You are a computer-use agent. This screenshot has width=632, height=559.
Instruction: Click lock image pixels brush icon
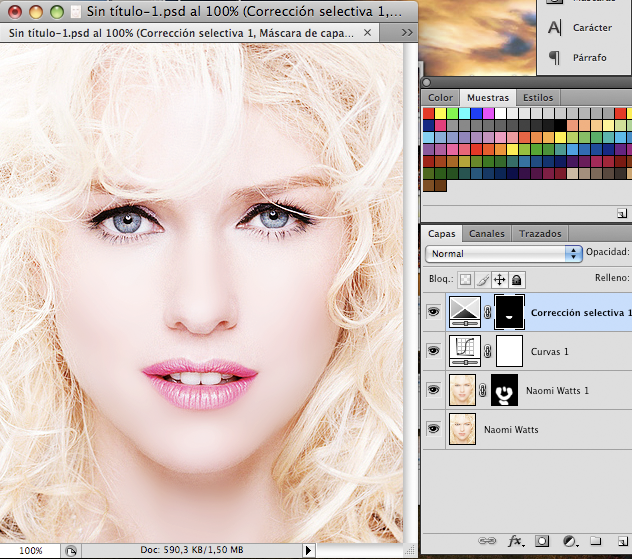point(482,280)
